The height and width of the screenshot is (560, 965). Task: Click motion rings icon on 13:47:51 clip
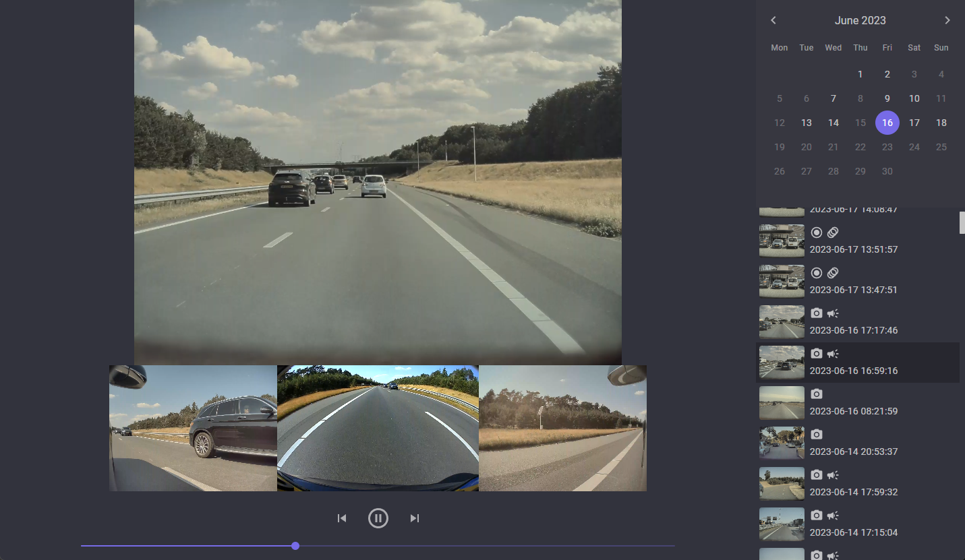(x=833, y=273)
